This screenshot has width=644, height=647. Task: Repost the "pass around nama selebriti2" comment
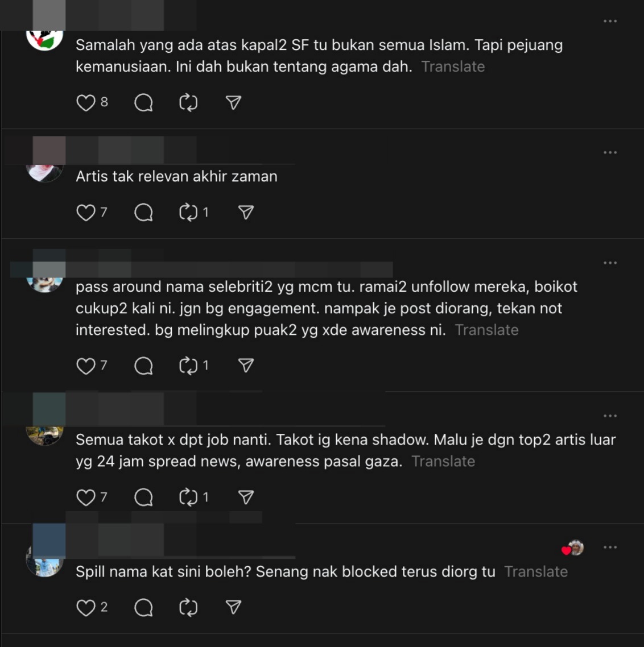(188, 366)
